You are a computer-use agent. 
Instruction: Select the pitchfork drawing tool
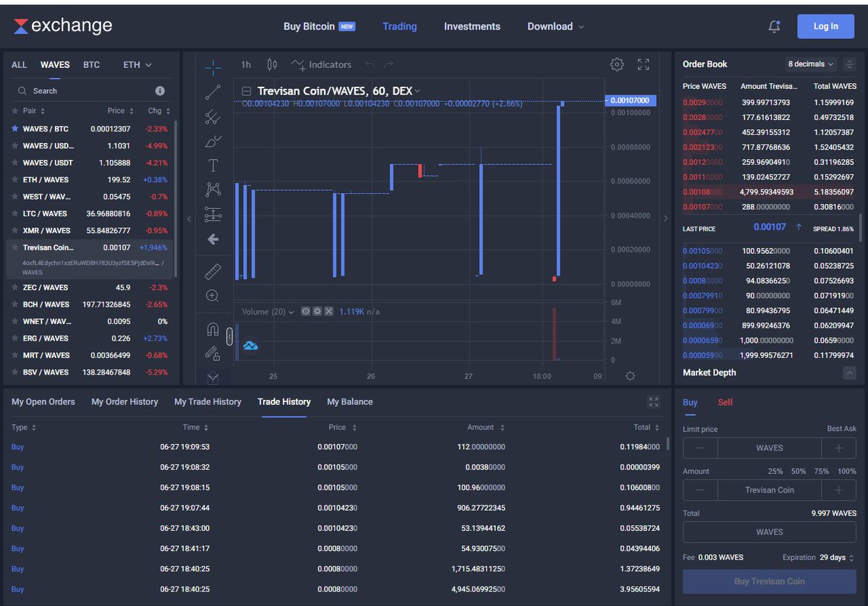pyautogui.click(x=213, y=116)
